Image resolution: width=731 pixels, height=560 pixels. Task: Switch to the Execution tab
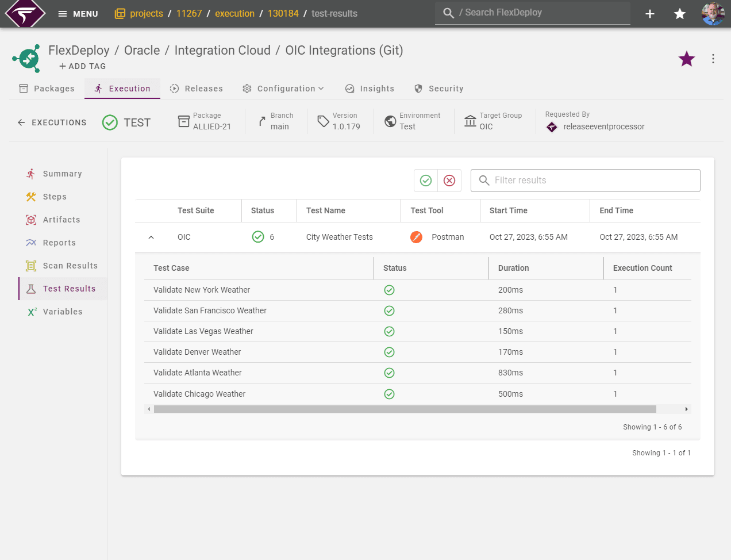point(122,89)
